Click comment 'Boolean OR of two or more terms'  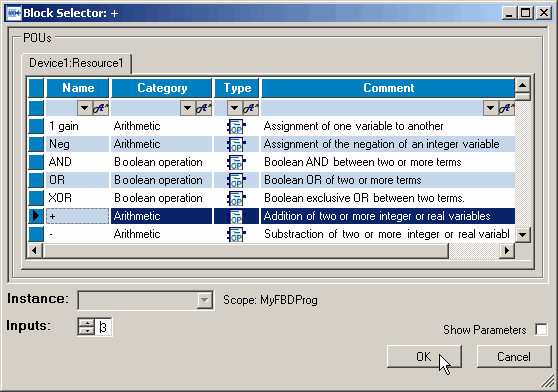tap(342, 180)
